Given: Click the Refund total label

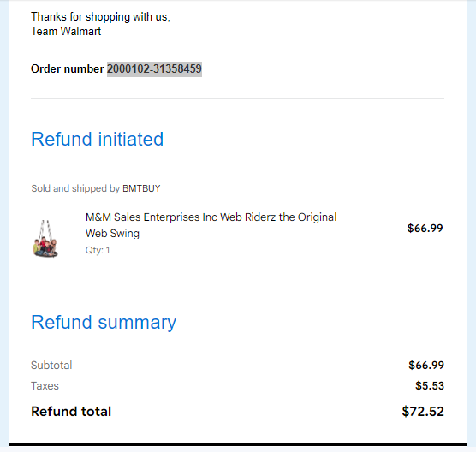Looking at the screenshot, I should click(x=71, y=412).
